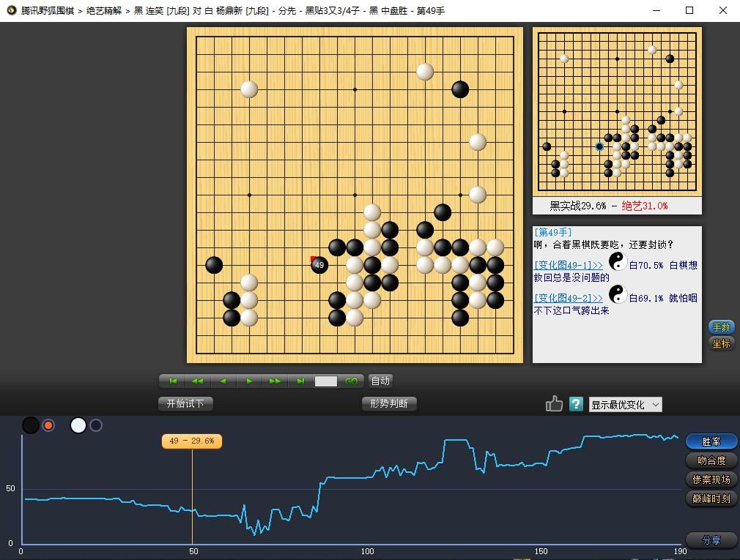Open the question mark help icon
The image size is (740, 560).
(576, 404)
